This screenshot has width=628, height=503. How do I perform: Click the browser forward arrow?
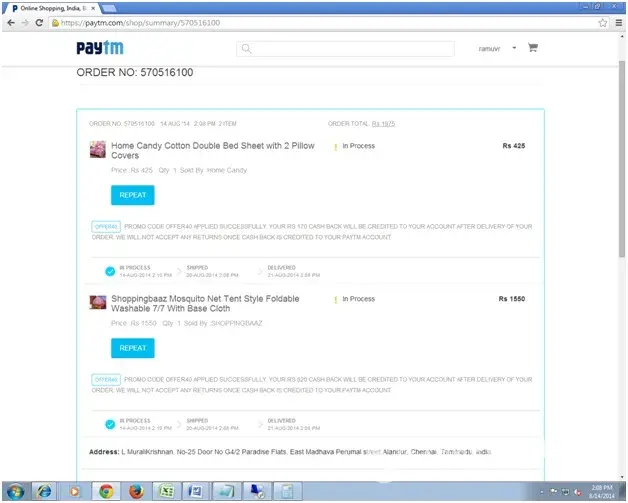point(25,23)
